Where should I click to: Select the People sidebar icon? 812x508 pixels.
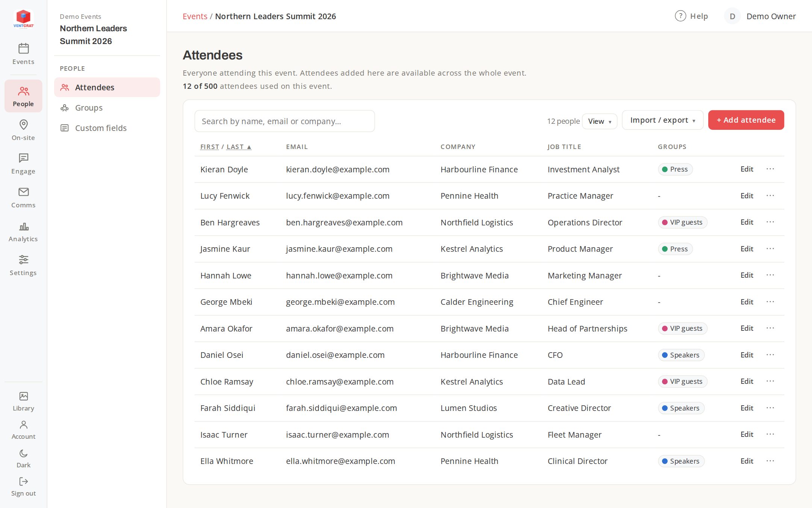pyautogui.click(x=23, y=96)
